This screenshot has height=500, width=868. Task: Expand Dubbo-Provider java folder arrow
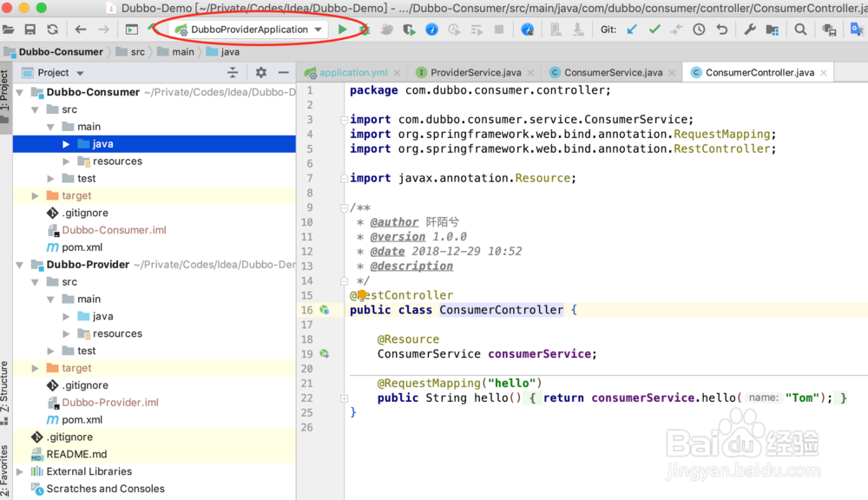coord(66,316)
